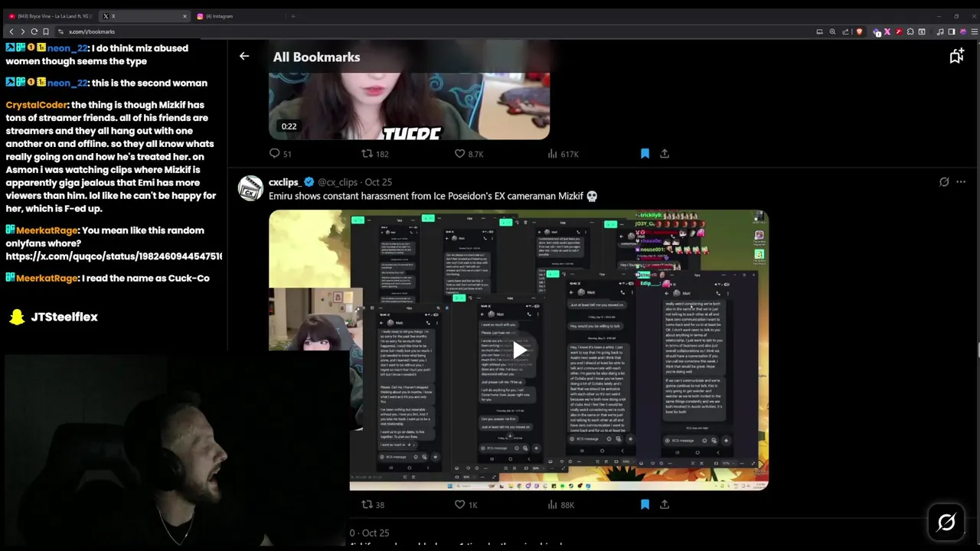This screenshot has width=980, height=551.
Task: Open the cxclips_ profile avatar
Action: pos(250,188)
